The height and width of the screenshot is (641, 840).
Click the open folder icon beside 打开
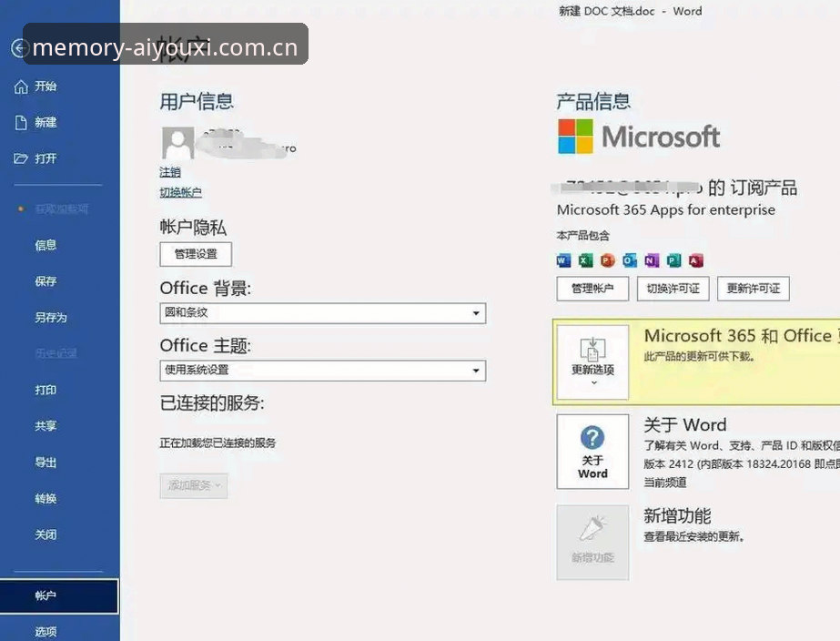pos(21,158)
